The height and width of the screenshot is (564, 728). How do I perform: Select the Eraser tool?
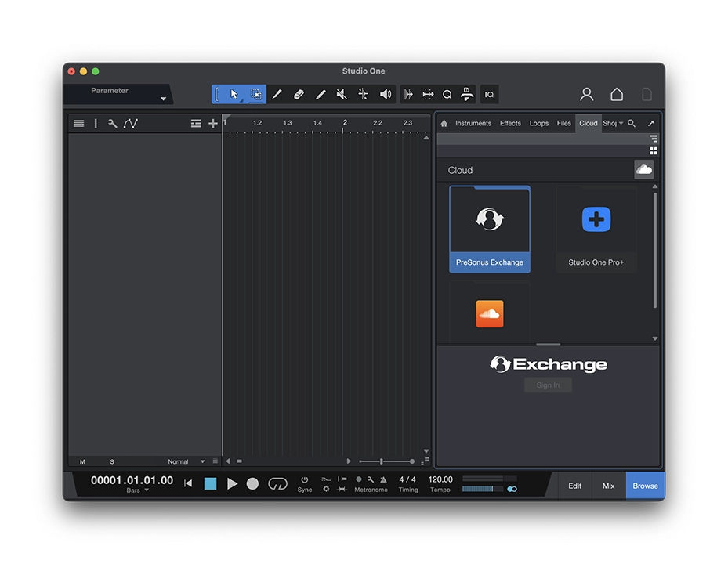tap(299, 95)
